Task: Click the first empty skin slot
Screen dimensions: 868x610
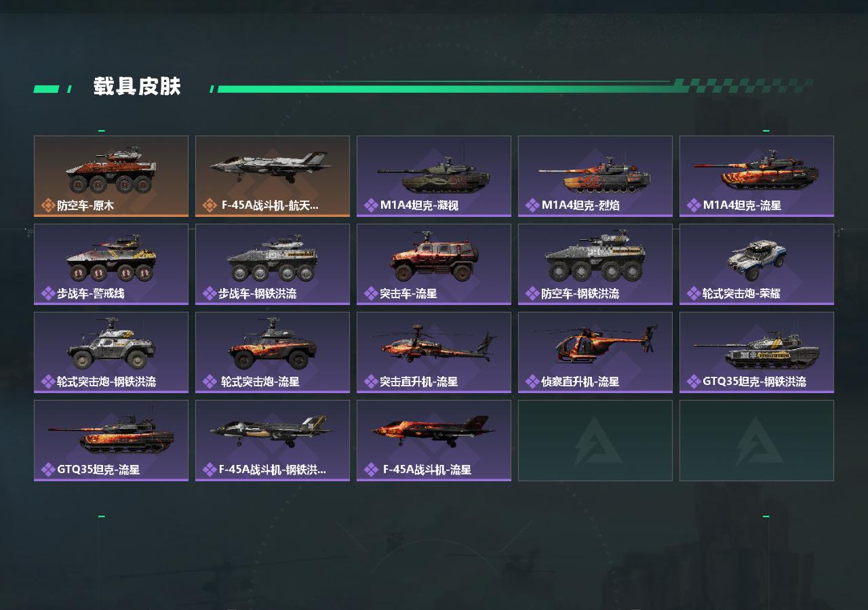Action: [x=595, y=441]
